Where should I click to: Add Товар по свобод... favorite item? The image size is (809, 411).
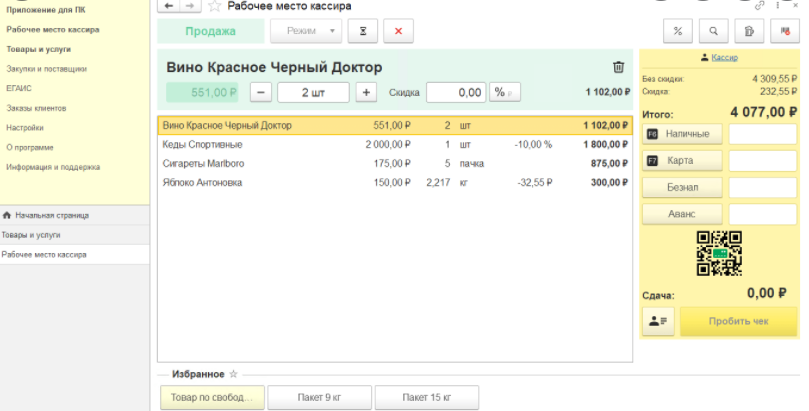tap(212, 398)
